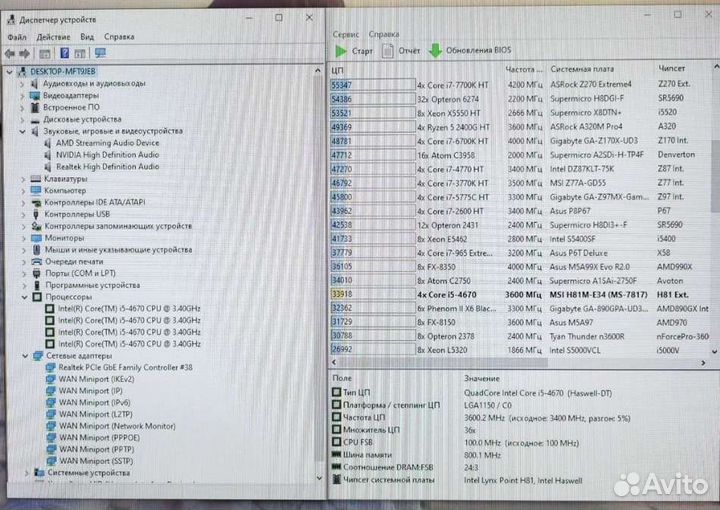Open Справка menu in benchmark window
The width and height of the screenshot is (720, 510).
pos(384,34)
